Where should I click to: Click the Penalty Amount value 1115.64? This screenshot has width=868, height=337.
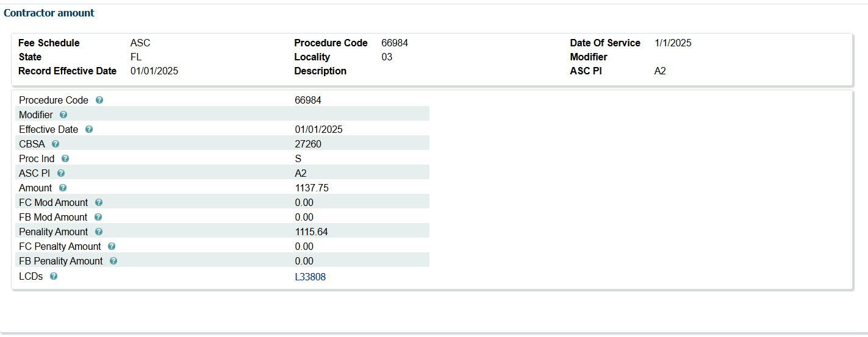point(311,232)
